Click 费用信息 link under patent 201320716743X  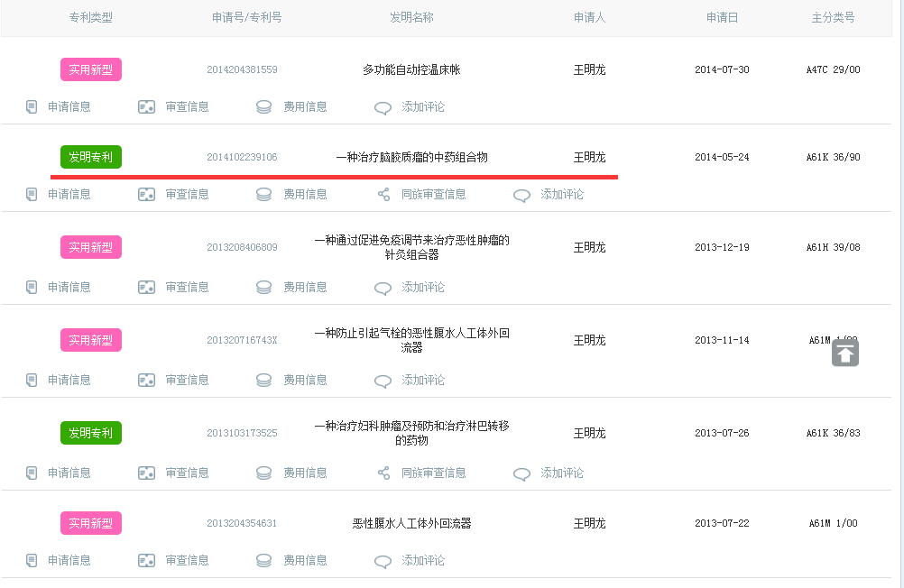tap(305, 381)
